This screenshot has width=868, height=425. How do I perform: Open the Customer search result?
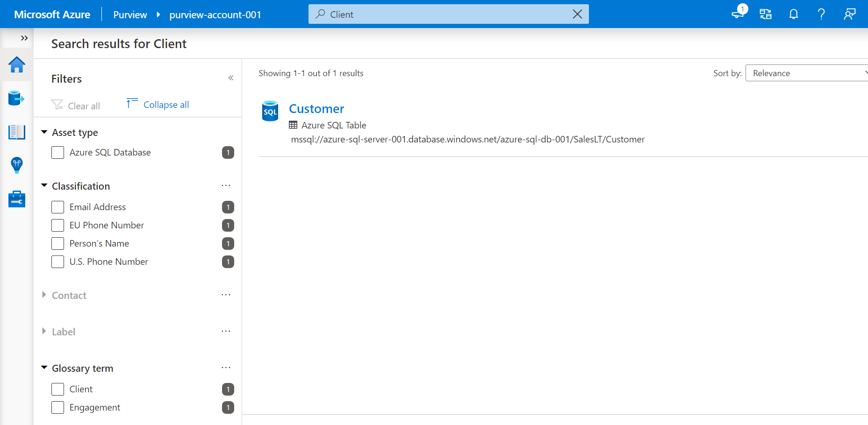point(316,109)
